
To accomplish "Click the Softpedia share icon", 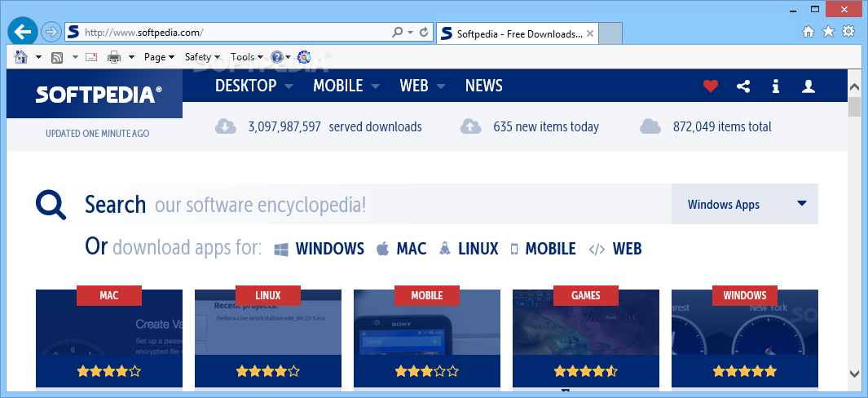I will [x=743, y=86].
